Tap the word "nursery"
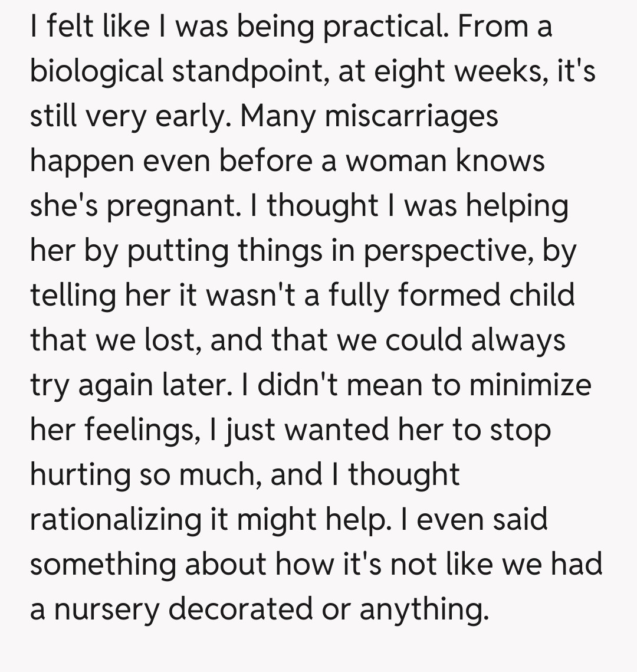The image size is (637, 672). [x=106, y=609]
